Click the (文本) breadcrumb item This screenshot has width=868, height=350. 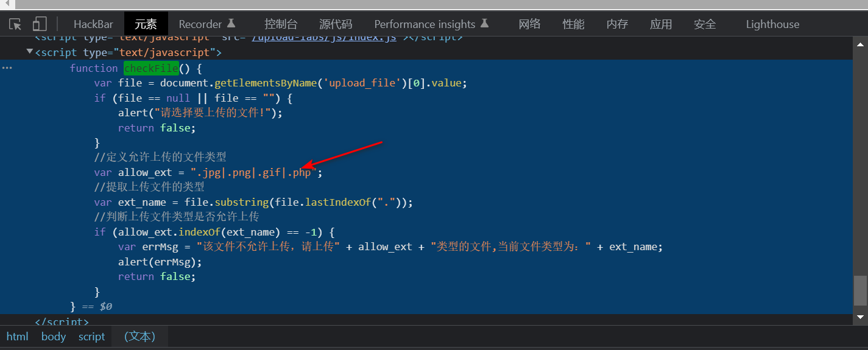[x=139, y=337]
